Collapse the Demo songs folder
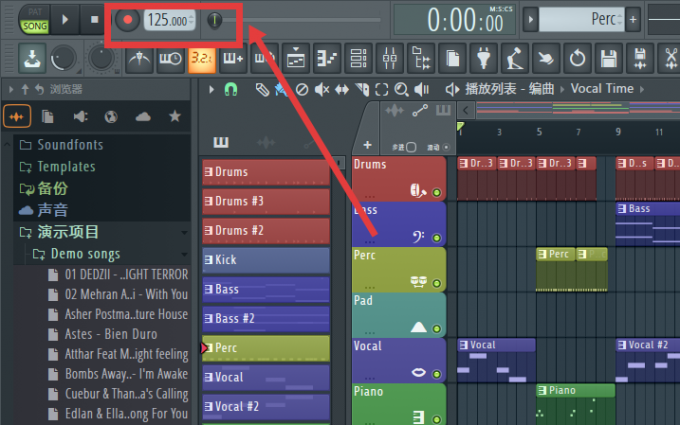 184,254
